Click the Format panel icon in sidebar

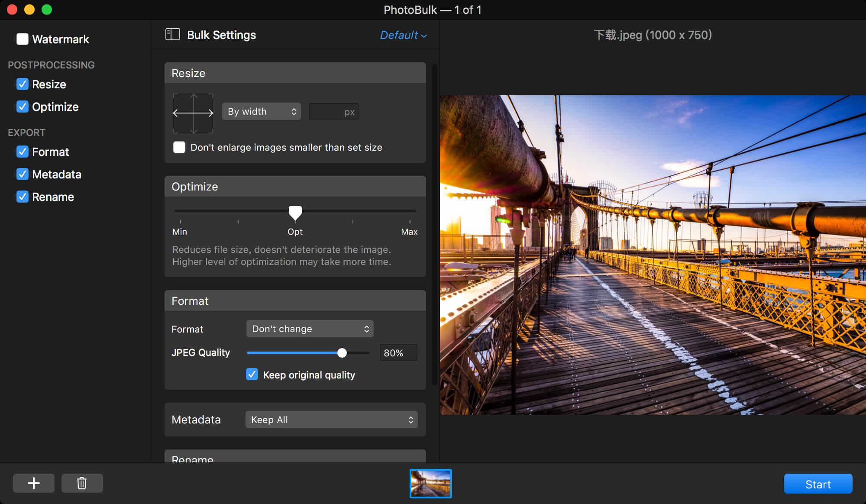[x=23, y=152]
